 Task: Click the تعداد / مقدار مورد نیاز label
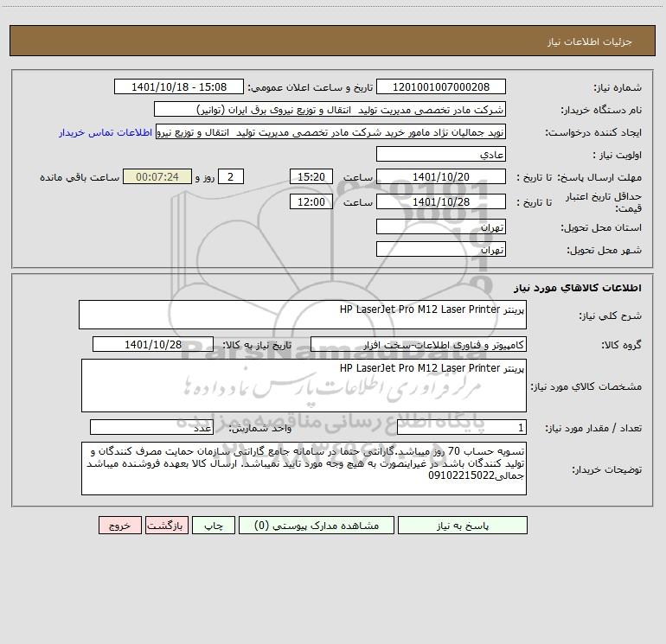(593, 428)
